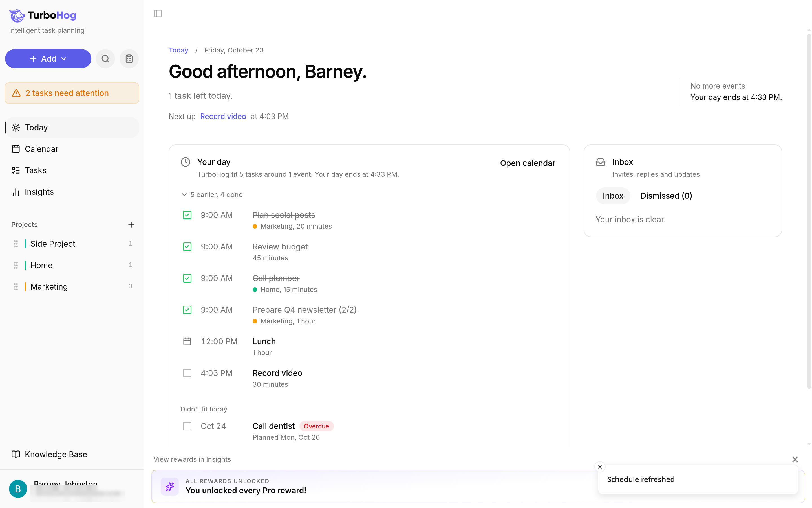Screen dimensions: 812x508
Task: Go to Today in sidebar
Action: [72, 127]
